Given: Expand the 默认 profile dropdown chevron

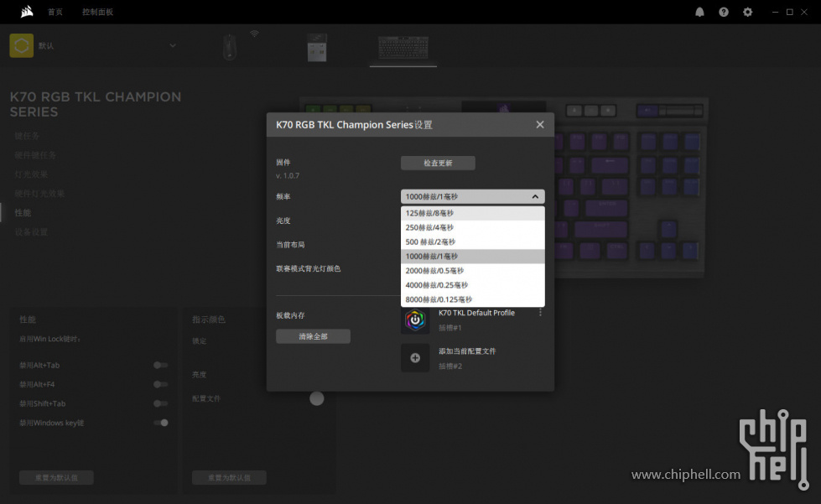Looking at the screenshot, I should coord(173,45).
